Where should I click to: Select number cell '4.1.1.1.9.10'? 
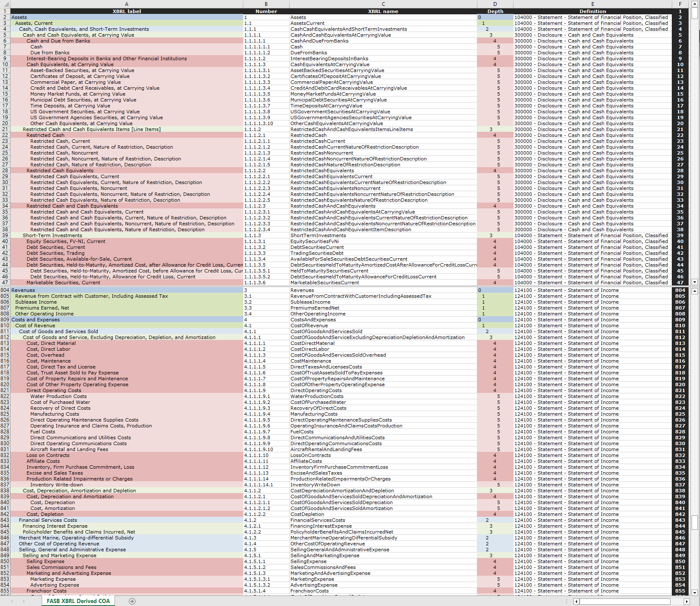click(x=266, y=449)
